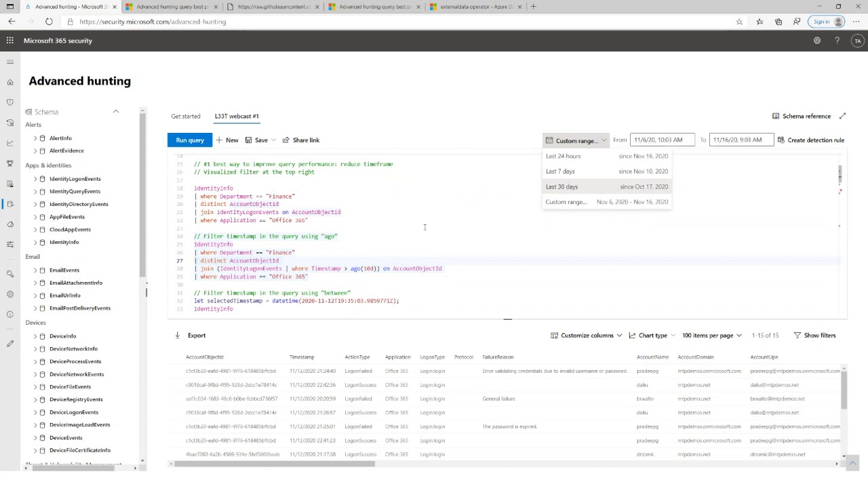This screenshot has width=868, height=488.
Task: Expand the DeviceProcessEvents table node
Action: [35, 361]
